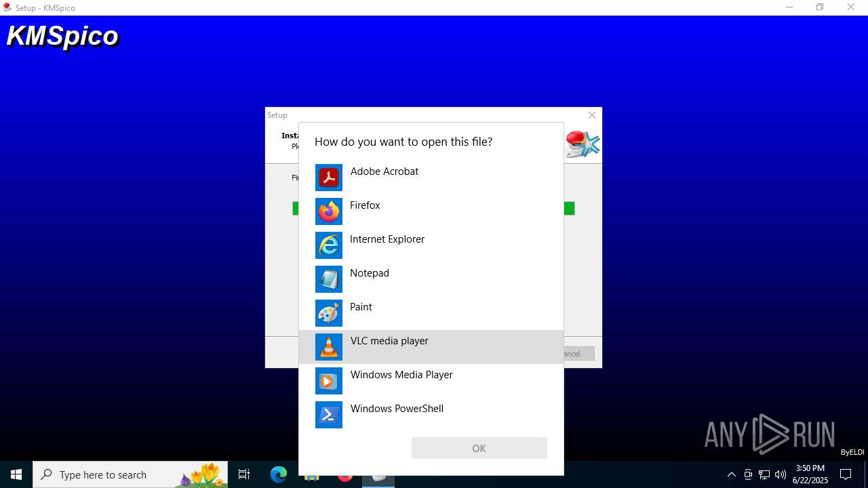Restore down the KMSpico window

[820, 7]
